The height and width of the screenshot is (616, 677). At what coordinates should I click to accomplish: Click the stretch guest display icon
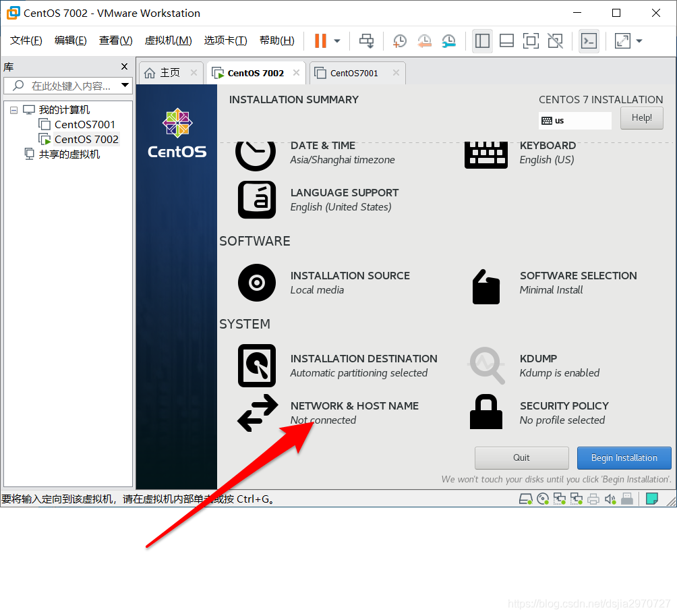coord(622,41)
